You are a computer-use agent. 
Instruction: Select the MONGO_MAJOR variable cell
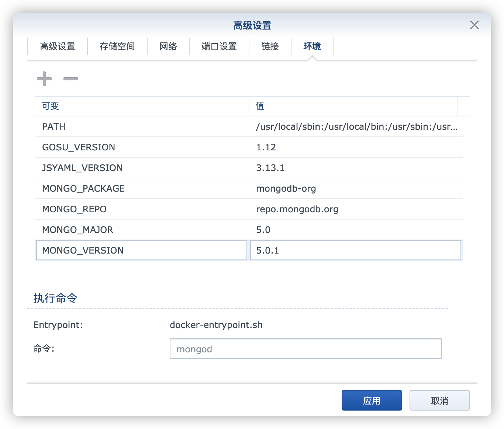(142, 230)
